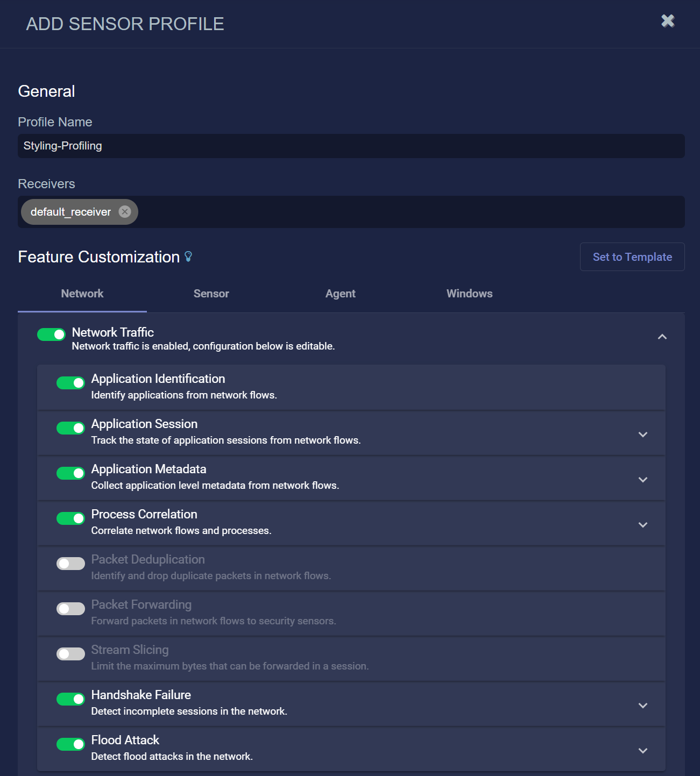Expand Process Correlation options
This screenshot has width=700, height=776.
coord(642,524)
